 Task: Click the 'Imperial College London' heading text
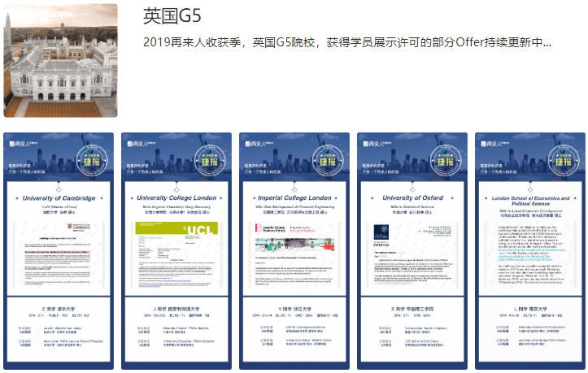coord(294,197)
